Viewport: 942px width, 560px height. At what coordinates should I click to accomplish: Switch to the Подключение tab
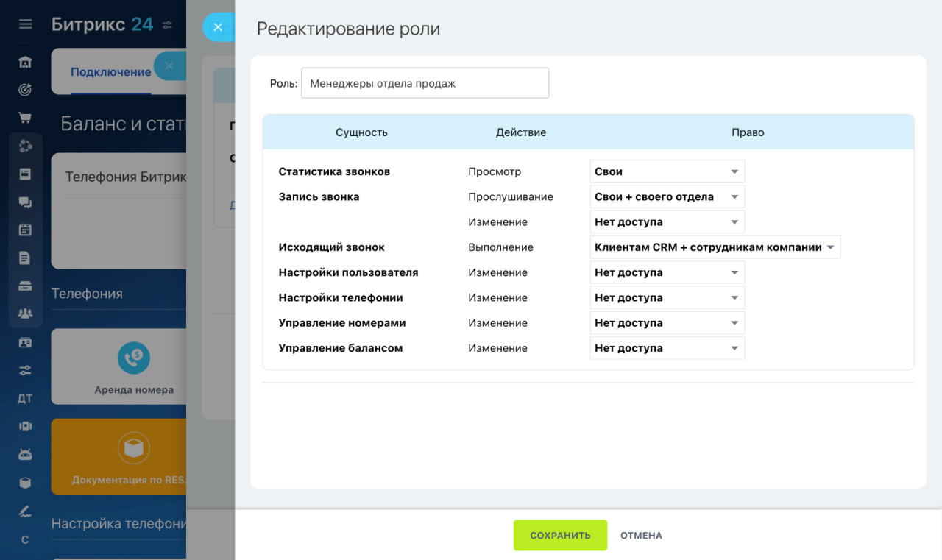(x=110, y=72)
